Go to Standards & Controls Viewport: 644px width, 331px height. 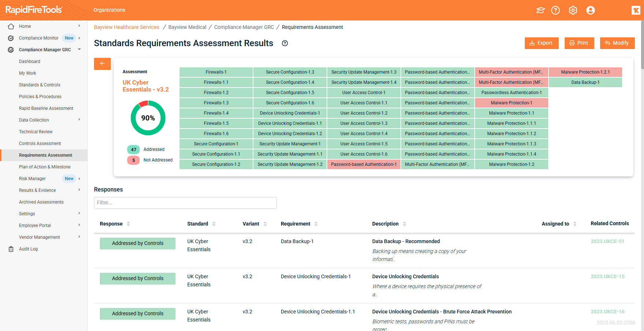(x=39, y=85)
